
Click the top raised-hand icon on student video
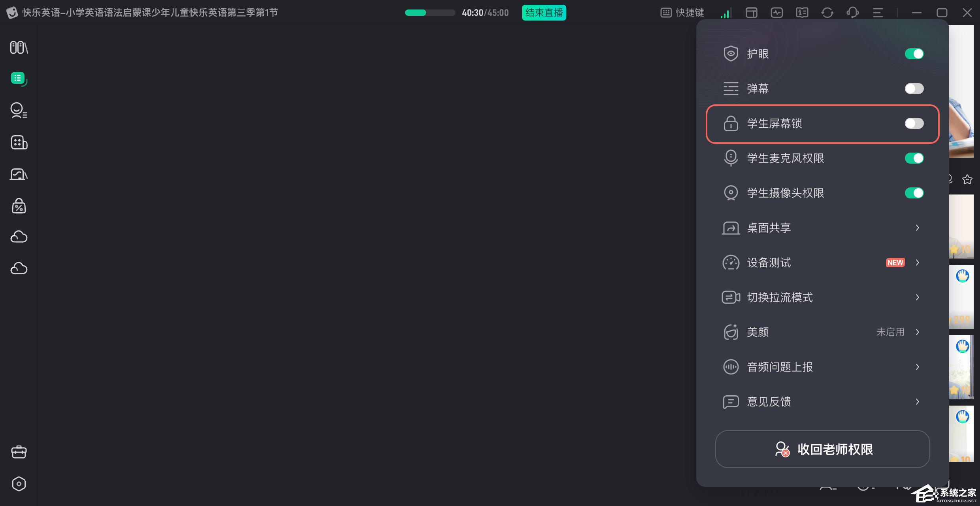pos(962,276)
